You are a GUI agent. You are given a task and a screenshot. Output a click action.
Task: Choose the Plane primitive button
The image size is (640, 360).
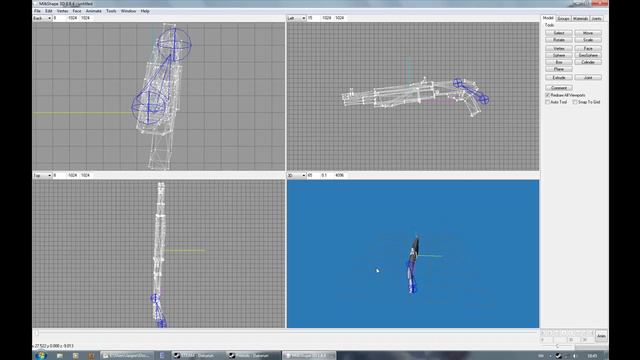(559, 69)
